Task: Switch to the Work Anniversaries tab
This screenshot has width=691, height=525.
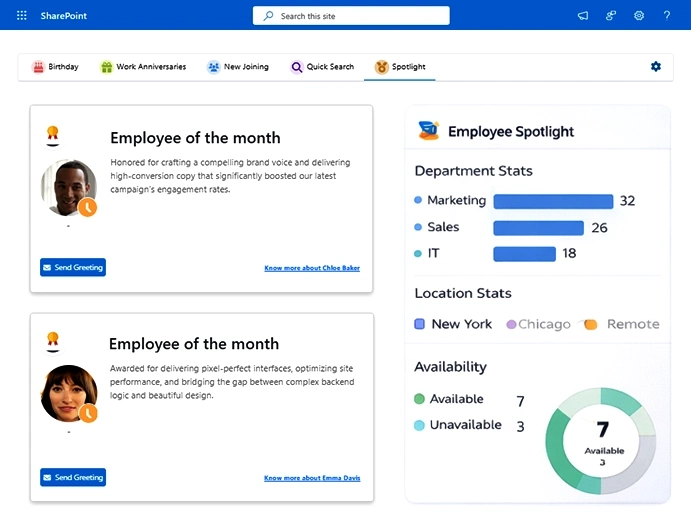Action: [x=143, y=67]
